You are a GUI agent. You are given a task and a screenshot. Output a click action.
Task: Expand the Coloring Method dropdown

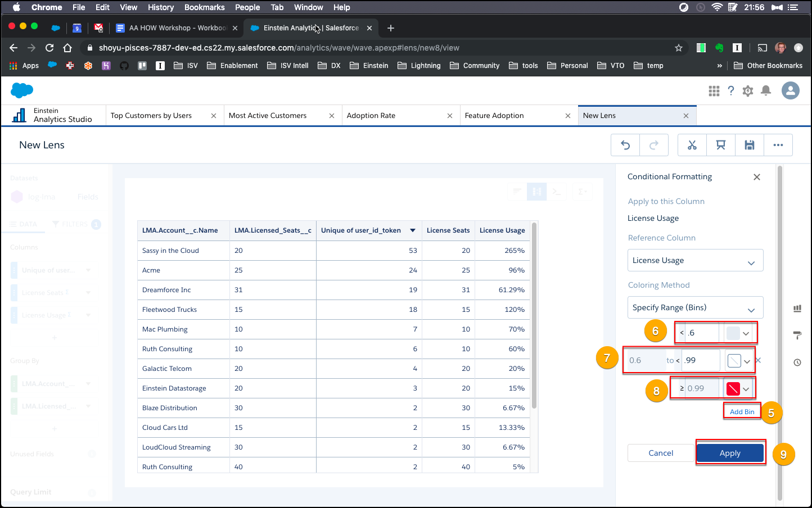click(696, 307)
